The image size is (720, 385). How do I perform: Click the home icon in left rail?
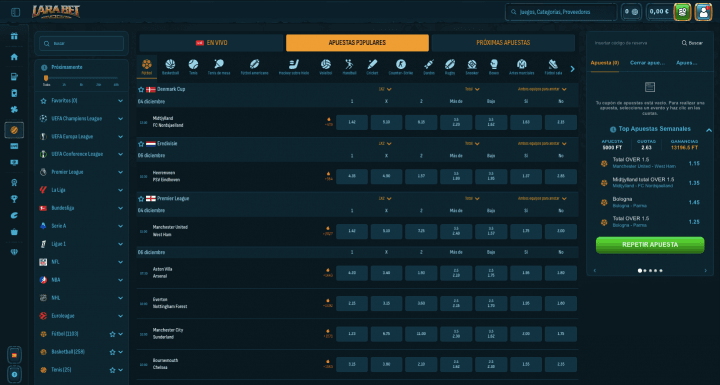pyautogui.click(x=14, y=57)
